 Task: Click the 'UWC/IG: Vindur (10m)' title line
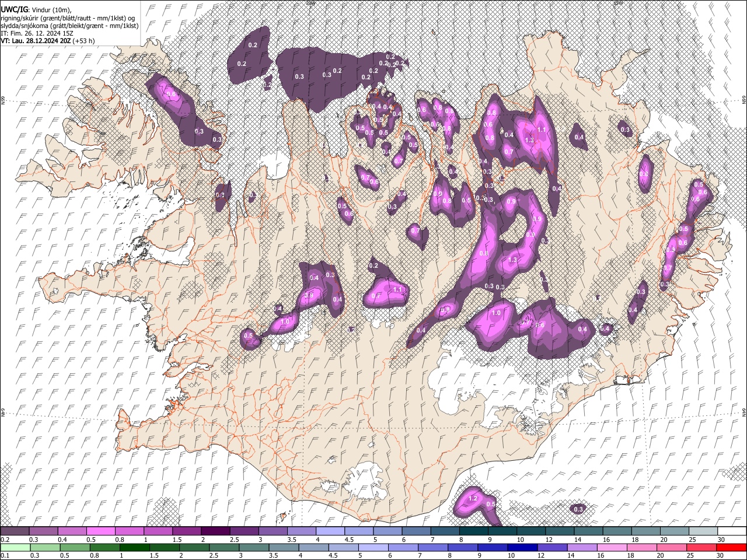(36, 9)
